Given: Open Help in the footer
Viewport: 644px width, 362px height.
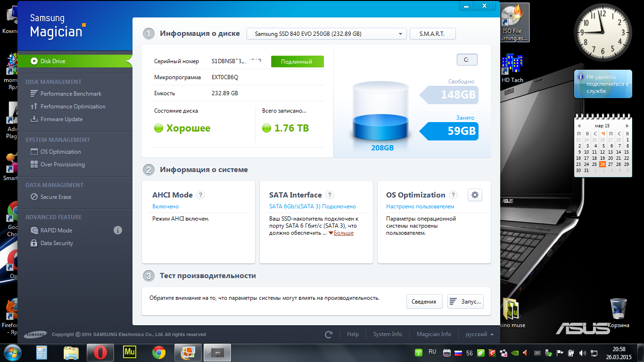Looking at the screenshot, I should point(353,334).
